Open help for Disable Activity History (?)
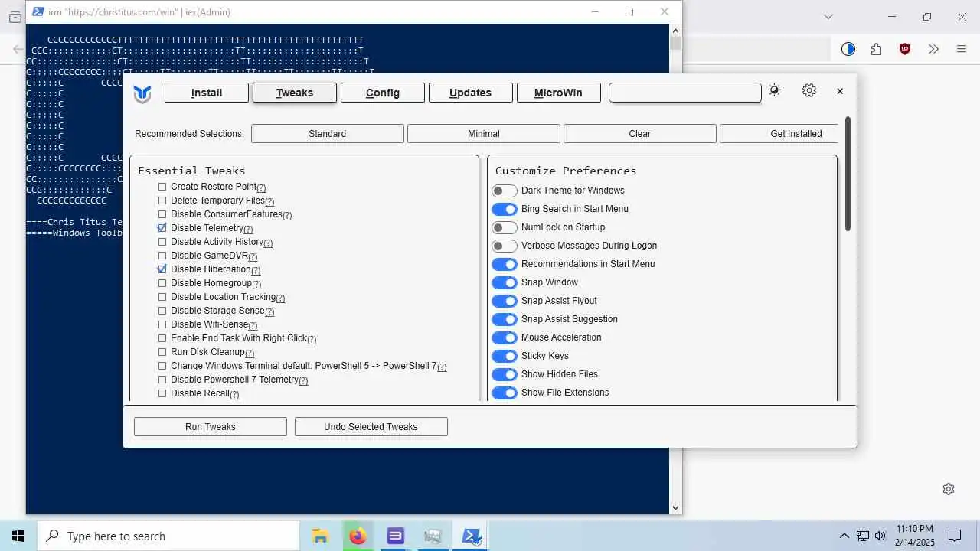The image size is (980, 551). click(268, 243)
